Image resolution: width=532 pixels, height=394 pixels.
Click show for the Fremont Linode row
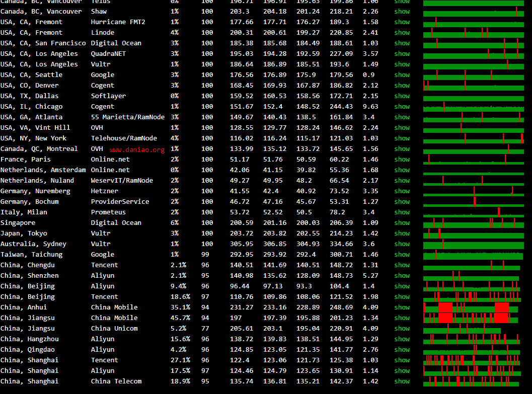point(402,33)
